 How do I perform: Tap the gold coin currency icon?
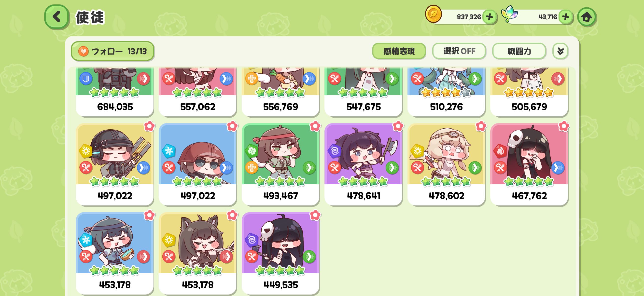point(433,14)
